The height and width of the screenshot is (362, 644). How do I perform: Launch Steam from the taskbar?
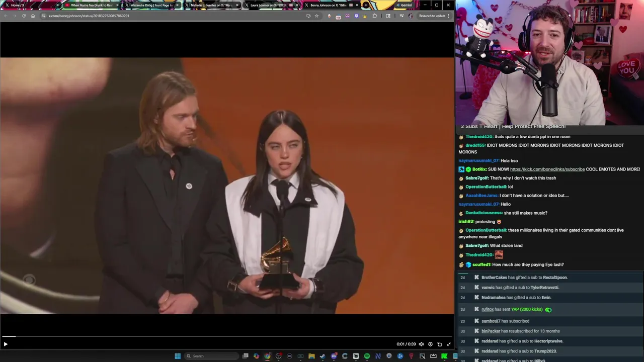click(x=323, y=356)
